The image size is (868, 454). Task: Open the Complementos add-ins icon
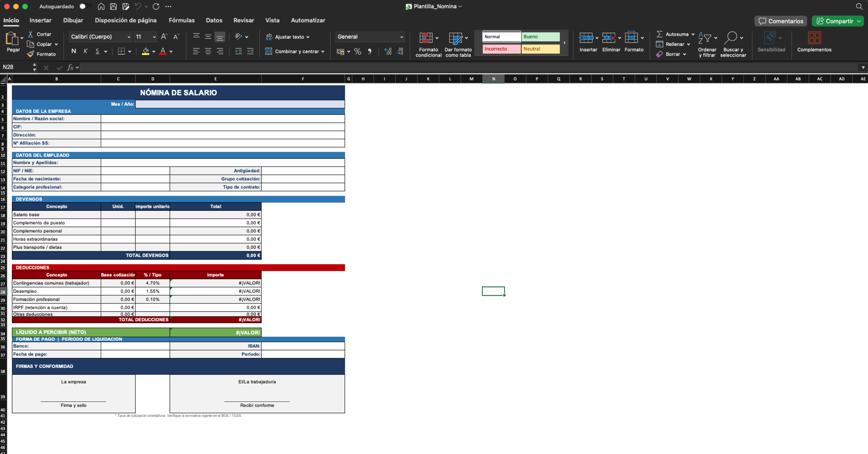(x=814, y=38)
